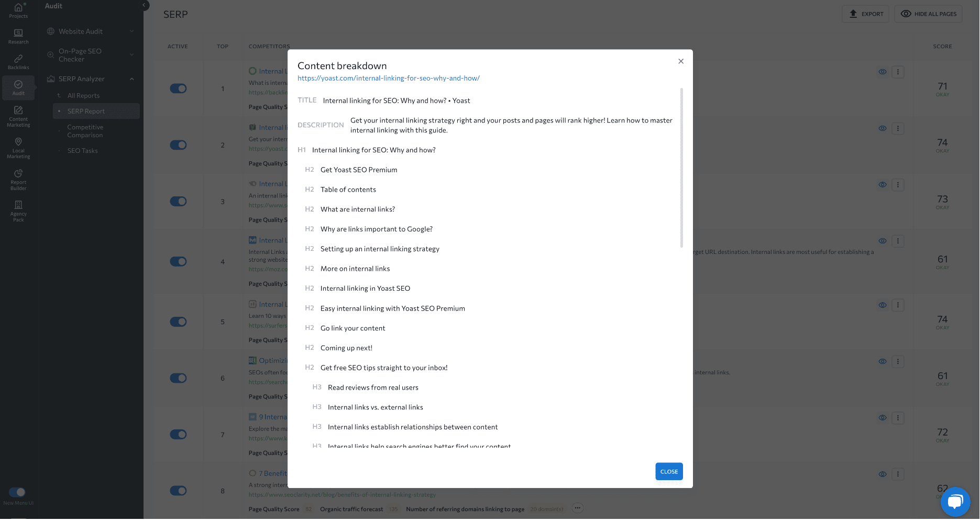Open three-dot menu for competitor 4
Viewport: 980px width, 521px height.
point(898,241)
